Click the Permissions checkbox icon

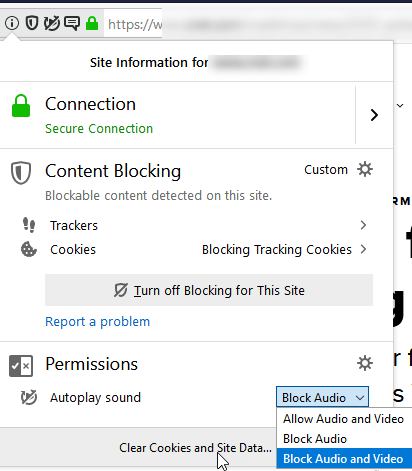pyautogui.click(x=21, y=366)
